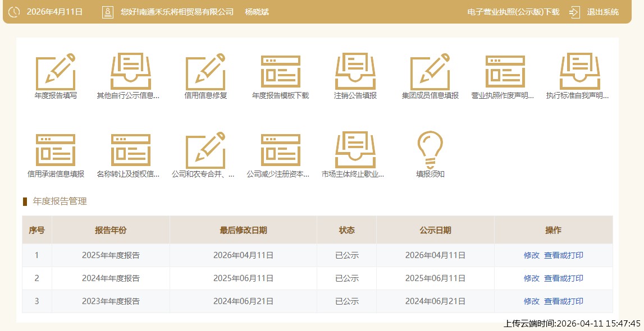
Task: Click the 其他自行公示信息 icon
Action: click(x=130, y=72)
